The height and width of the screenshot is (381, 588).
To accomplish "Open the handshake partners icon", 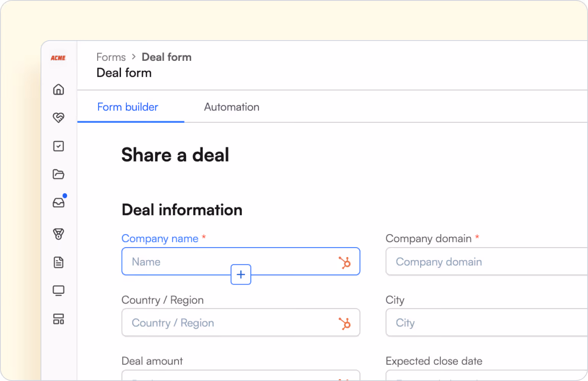I will (59, 117).
